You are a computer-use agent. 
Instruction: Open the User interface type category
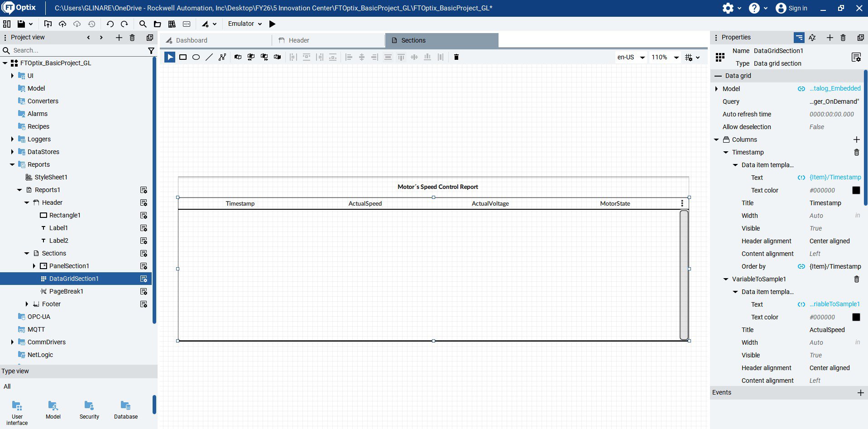(17, 412)
